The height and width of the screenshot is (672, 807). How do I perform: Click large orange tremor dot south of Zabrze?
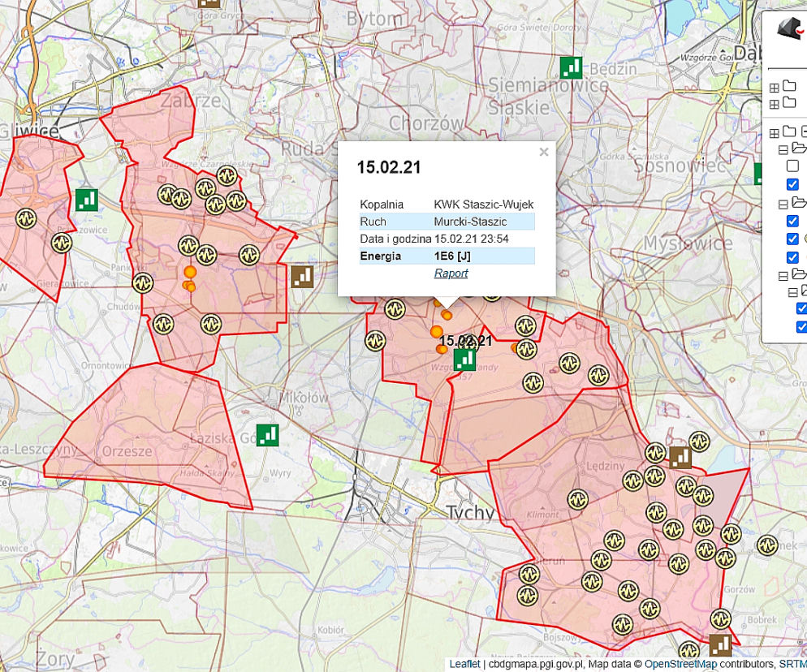191,272
